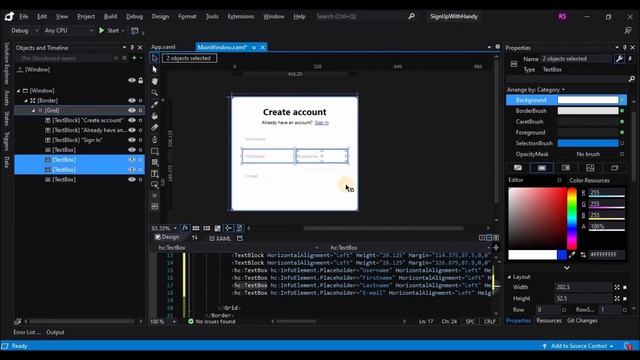Show the snap grid icon
The image size is (640, 360).
pos(196,228)
